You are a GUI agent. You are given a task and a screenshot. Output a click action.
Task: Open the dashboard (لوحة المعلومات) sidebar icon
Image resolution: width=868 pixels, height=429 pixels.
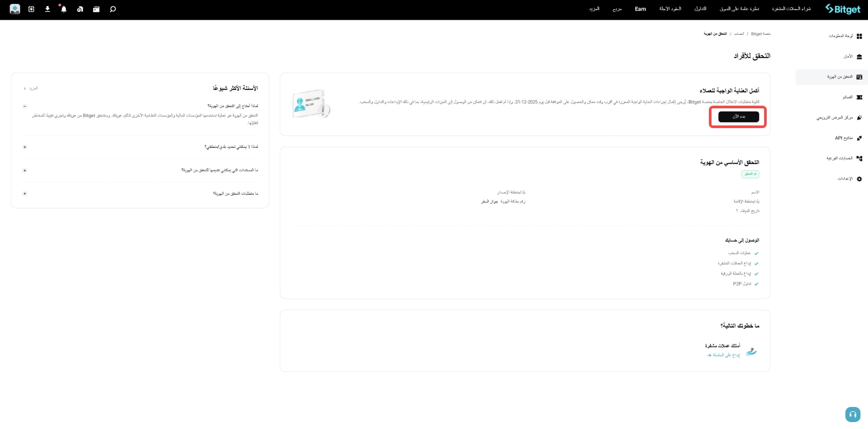pyautogui.click(x=860, y=36)
